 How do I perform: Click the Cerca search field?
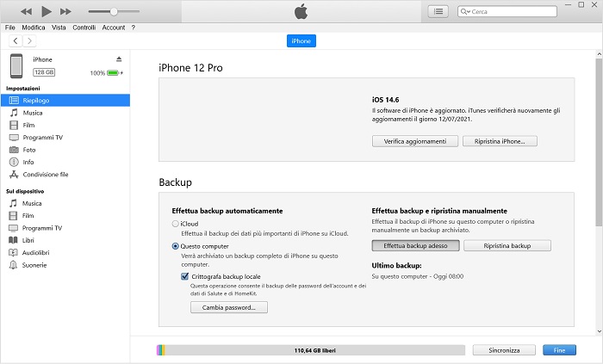[507, 11]
